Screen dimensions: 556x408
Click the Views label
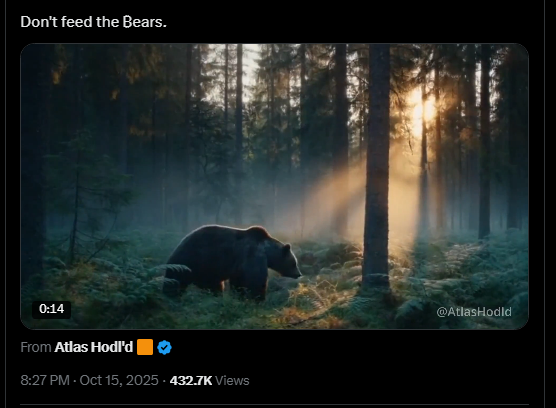pyautogui.click(x=232, y=381)
